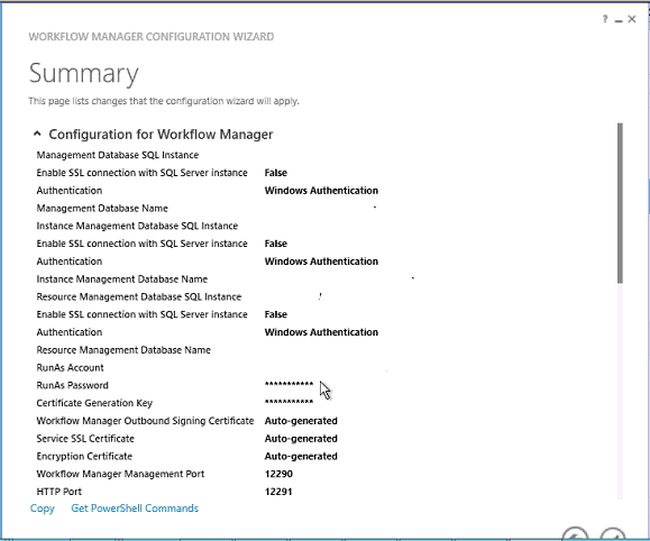Click the Copy link
This screenshot has height=541, width=650.
pyautogui.click(x=42, y=508)
